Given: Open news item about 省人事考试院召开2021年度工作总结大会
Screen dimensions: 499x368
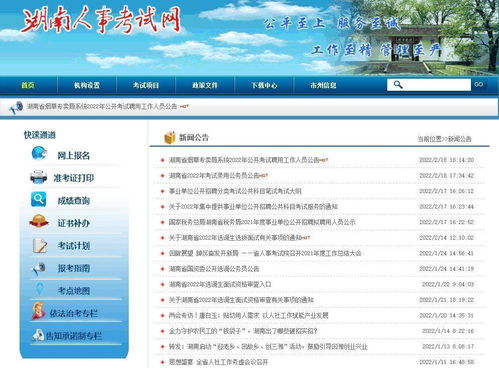Looking at the screenshot, I should click(x=265, y=253).
